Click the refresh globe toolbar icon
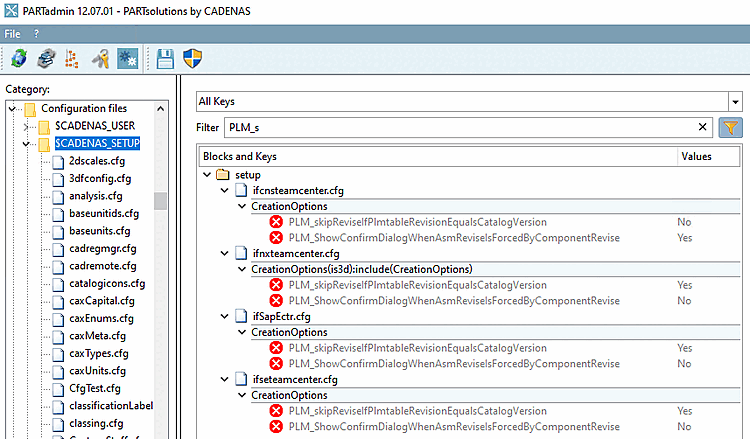The height and width of the screenshot is (439, 750). [19, 59]
